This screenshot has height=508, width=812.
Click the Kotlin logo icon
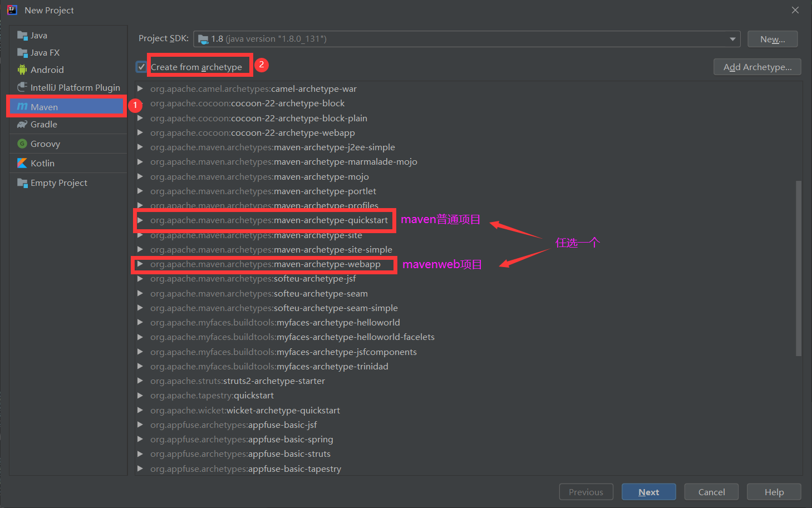(22, 163)
